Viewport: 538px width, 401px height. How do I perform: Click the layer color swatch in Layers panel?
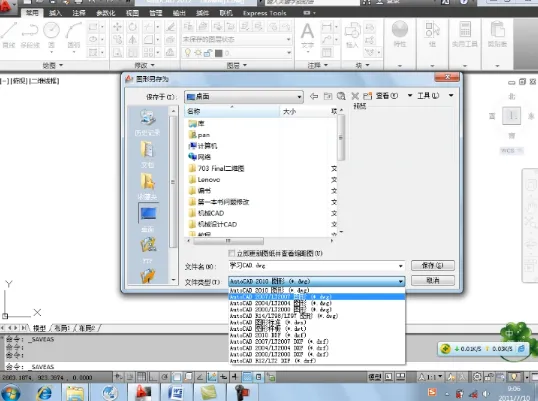click(219, 53)
